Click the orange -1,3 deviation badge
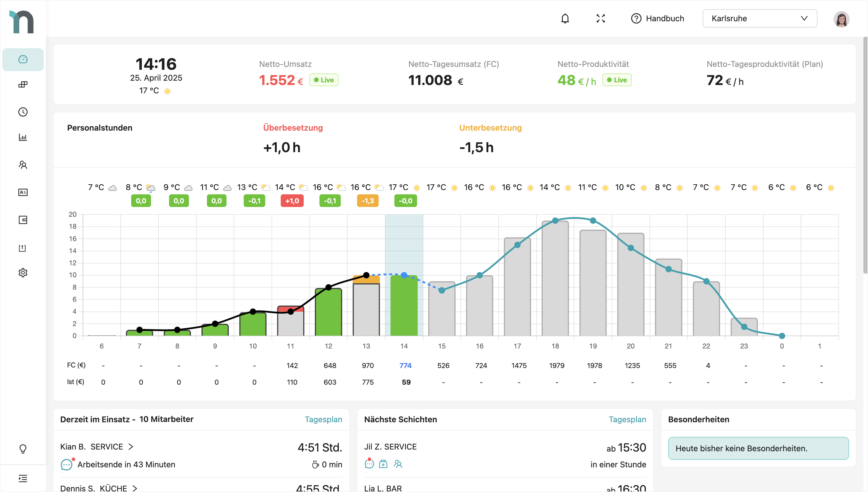The width and height of the screenshot is (868, 492). [368, 201]
